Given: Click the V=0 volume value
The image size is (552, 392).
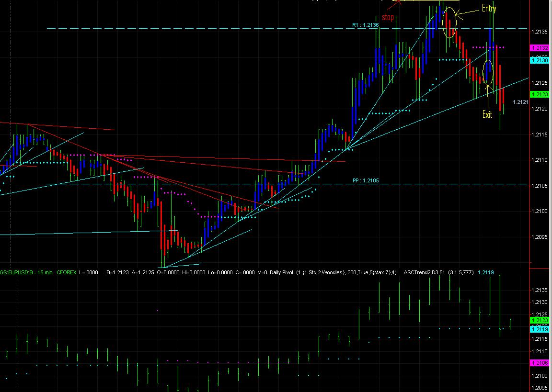Looking at the screenshot, I should [262, 272].
